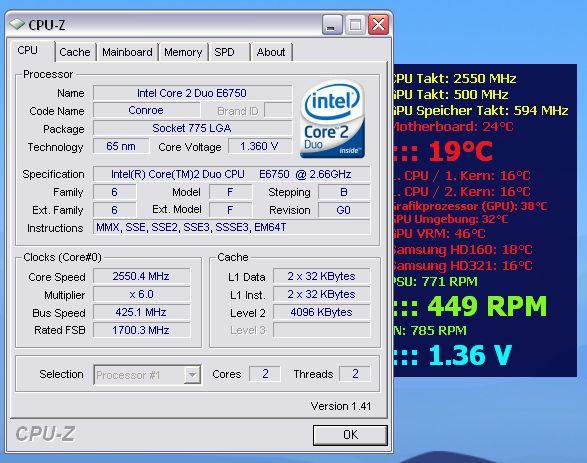Click the Grafikprozessor (GPU): 38°C reading
Screen dimensions: 587x463
click(470, 206)
